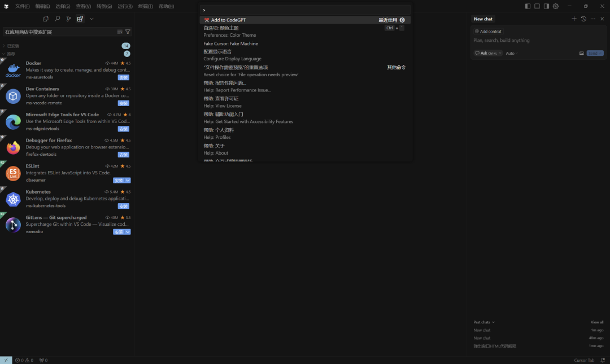Attach an image with the picture icon
Image resolution: width=610 pixels, height=364 pixels.
[x=581, y=53]
